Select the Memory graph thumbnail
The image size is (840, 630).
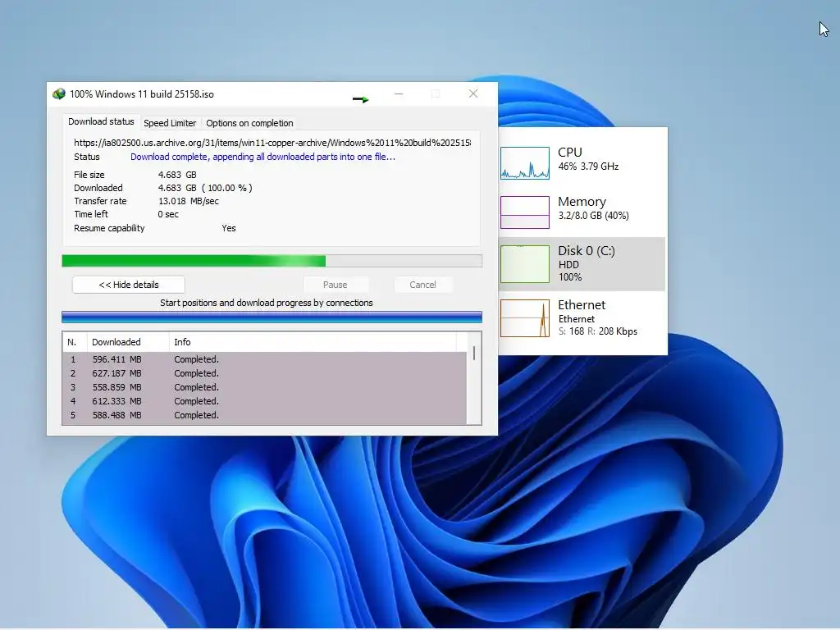(524, 212)
